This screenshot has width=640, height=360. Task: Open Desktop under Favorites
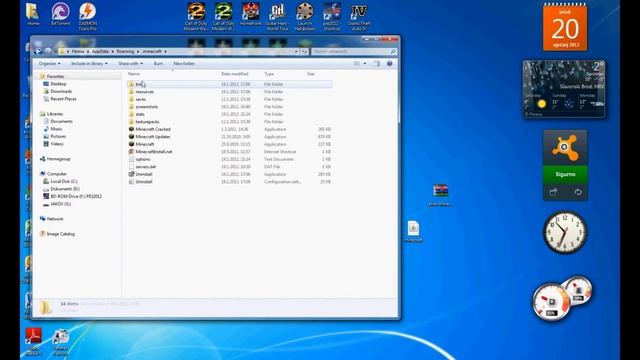58,84
